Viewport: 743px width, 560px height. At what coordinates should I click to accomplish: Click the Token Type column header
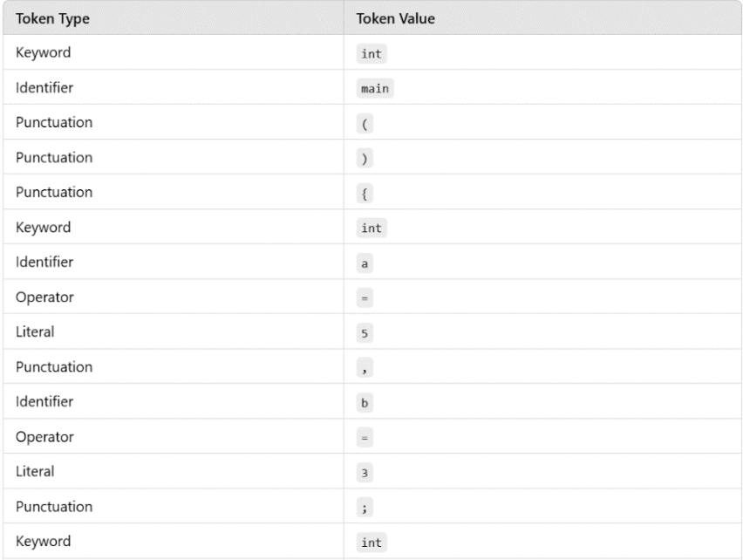click(x=52, y=18)
